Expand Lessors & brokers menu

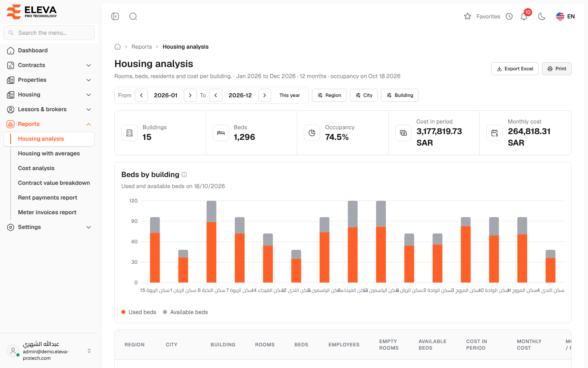[49, 109]
